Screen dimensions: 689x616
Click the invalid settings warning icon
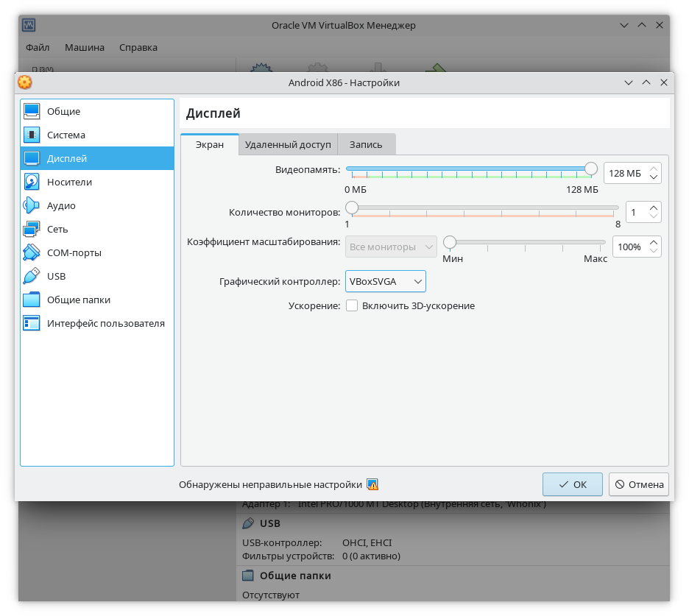[x=372, y=485]
